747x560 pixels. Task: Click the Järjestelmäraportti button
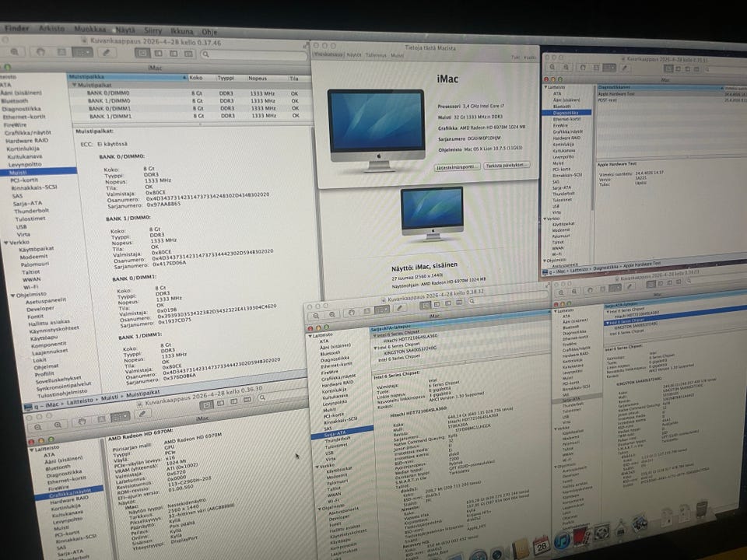pos(457,167)
